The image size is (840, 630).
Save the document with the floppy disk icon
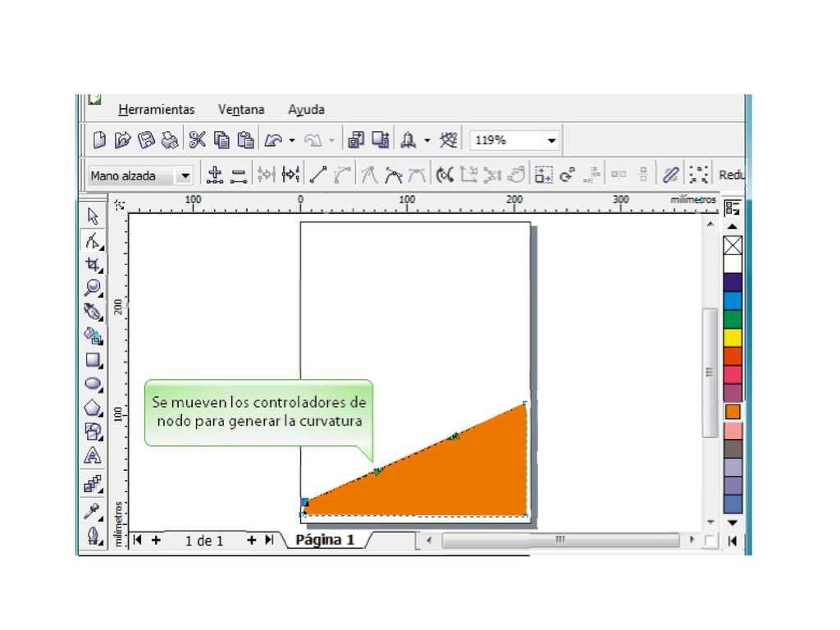click(146, 139)
